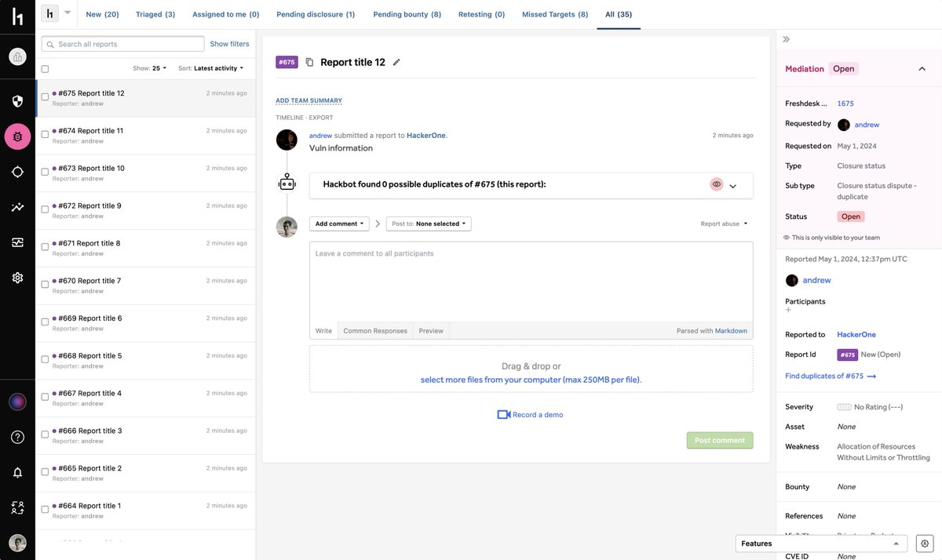Click the organization avatar at sidebar top
This screenshot has height=560, width=942.
pyautogui.click(x=17, y=56)
